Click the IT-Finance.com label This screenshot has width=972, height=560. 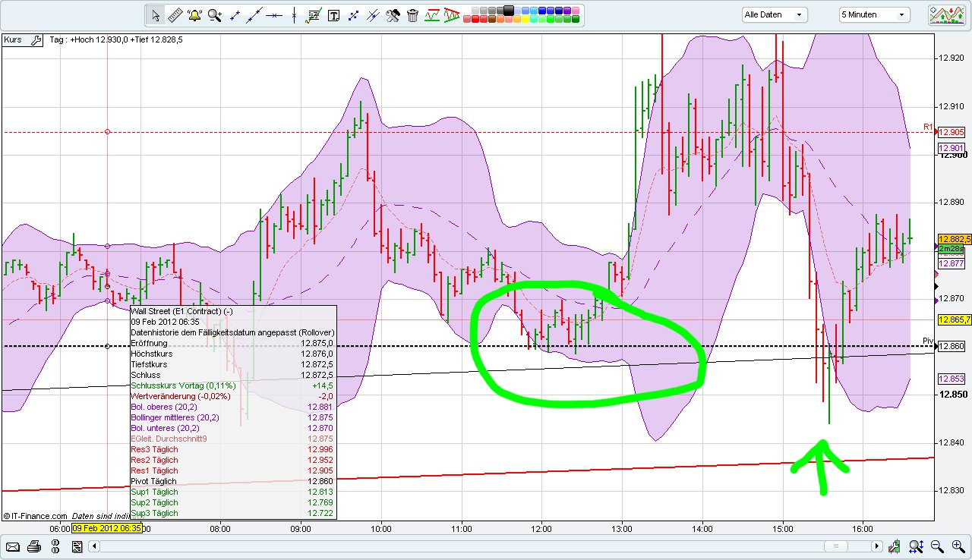(x=36, y=515)
